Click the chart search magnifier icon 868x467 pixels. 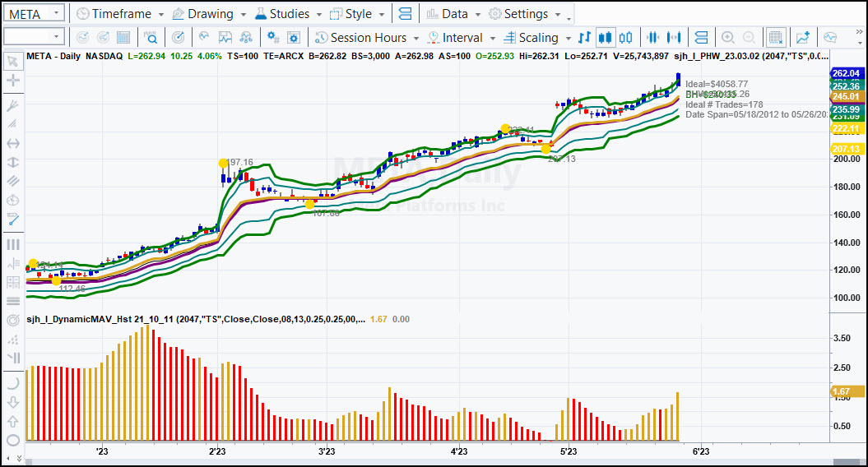(x=151, y=38)
